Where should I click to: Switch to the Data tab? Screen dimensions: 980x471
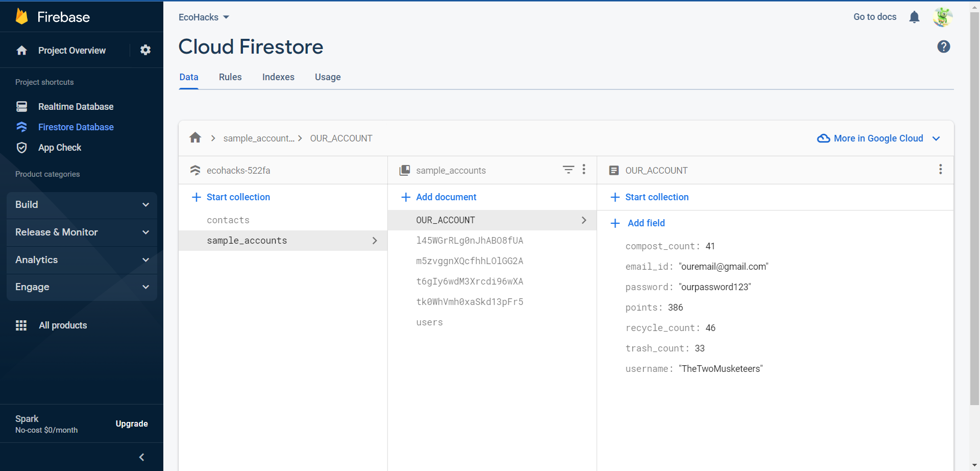click(x=189, y=77)
